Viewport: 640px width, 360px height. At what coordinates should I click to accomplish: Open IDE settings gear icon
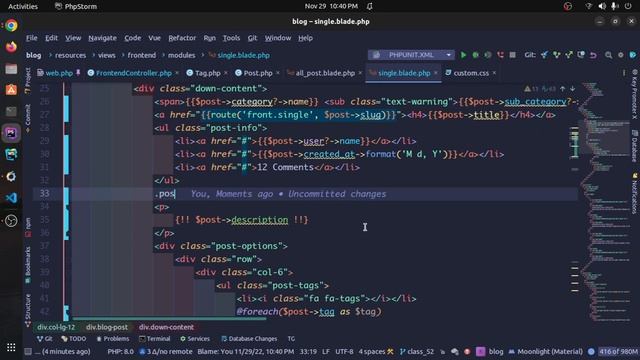(x=620, y=55)
